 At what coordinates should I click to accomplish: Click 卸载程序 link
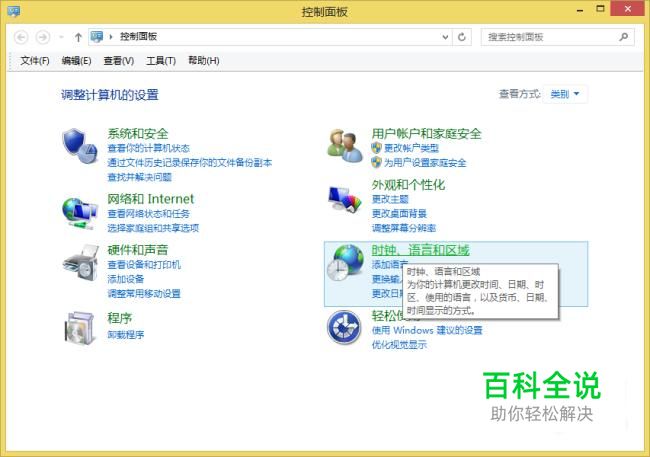(126, 334)
